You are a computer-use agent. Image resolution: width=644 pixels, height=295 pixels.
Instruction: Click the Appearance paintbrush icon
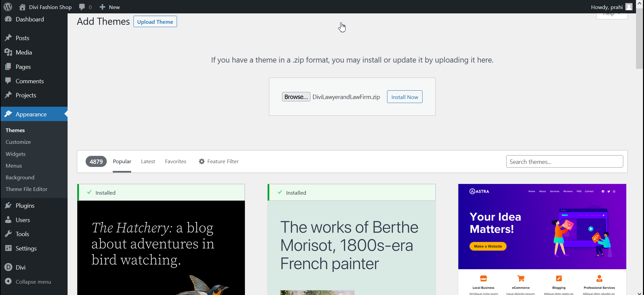[x=8, y=114]
